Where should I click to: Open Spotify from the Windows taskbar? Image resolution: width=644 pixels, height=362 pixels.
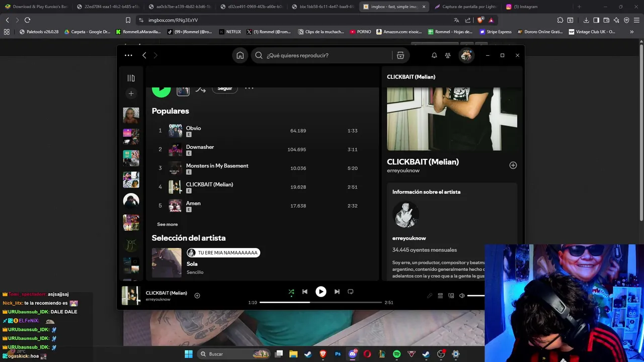[x=396, y=354]
